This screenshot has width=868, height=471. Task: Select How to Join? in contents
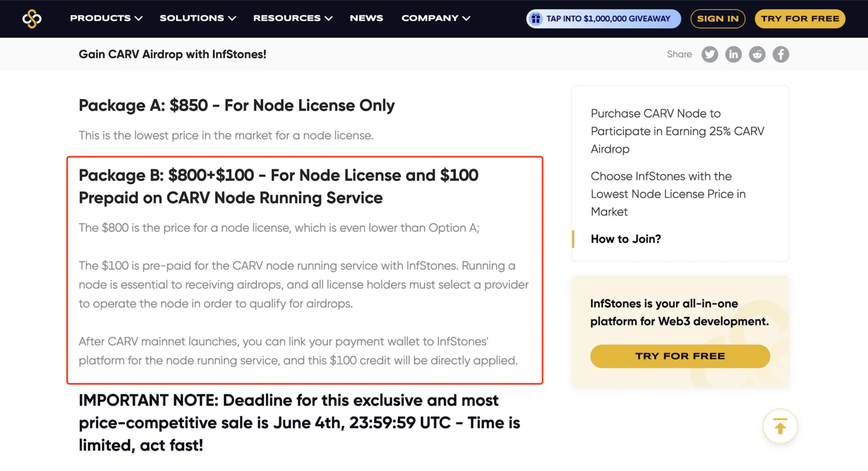pyautogui.click(x=626, y=239)
